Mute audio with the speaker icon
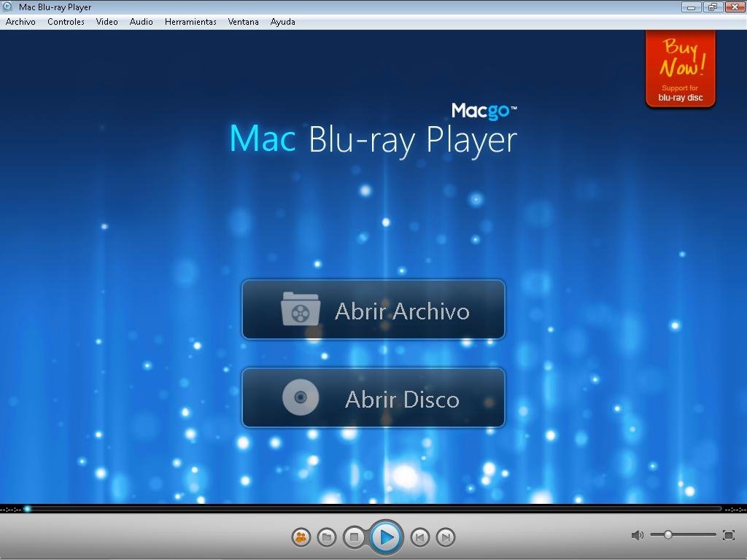 point(637,535)
